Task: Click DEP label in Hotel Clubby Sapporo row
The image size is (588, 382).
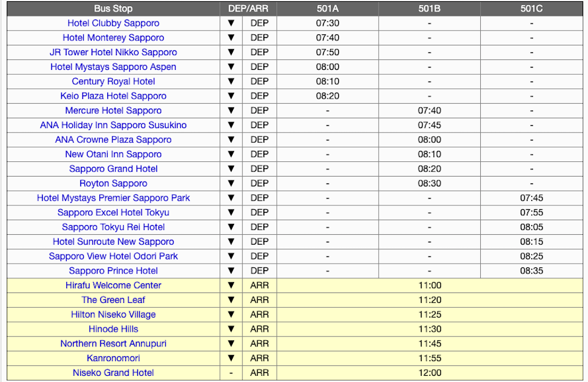Action: (260, 23)
